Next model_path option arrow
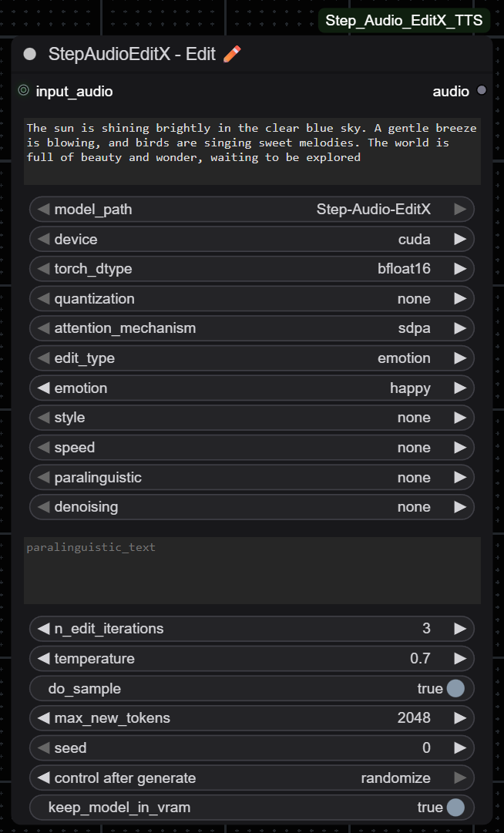The image size is (504, 833). (460, 210)
